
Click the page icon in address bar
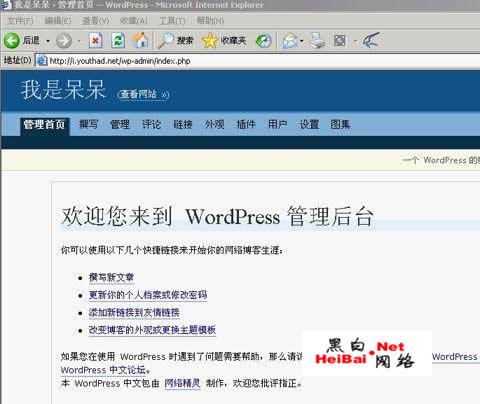click(x=42, y=61)
